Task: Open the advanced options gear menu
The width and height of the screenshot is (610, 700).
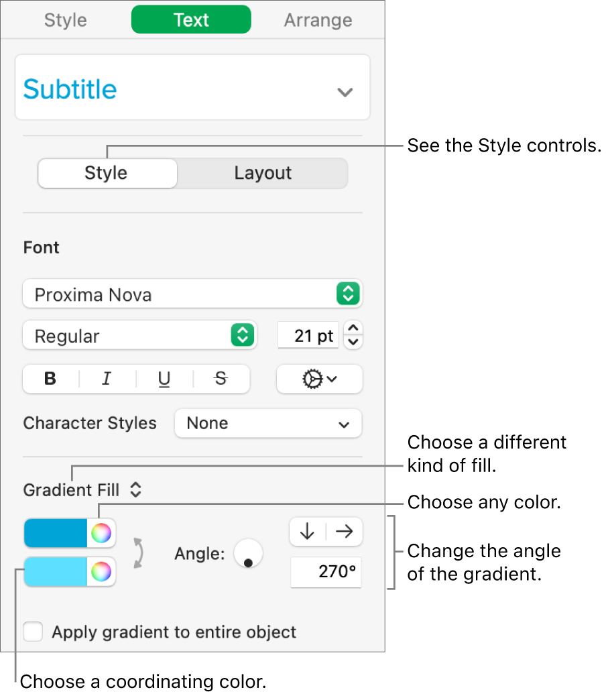Action: pyautogui.click(x=319, y=379)
